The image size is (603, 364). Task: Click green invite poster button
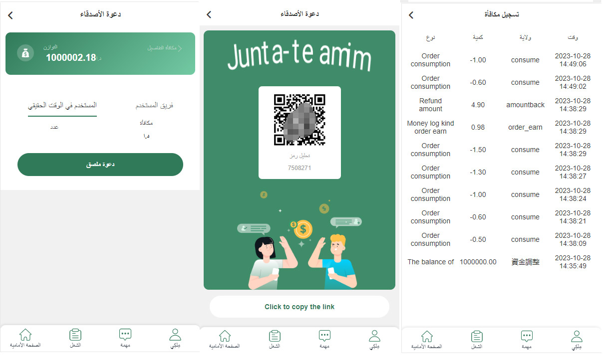(100, 165)
